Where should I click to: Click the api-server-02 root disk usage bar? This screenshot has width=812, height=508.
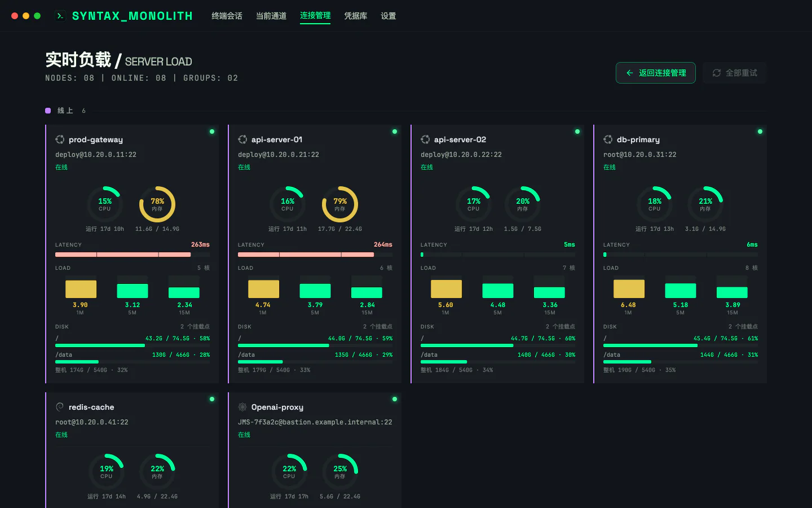pyautogui.click(x=498, y=345)
